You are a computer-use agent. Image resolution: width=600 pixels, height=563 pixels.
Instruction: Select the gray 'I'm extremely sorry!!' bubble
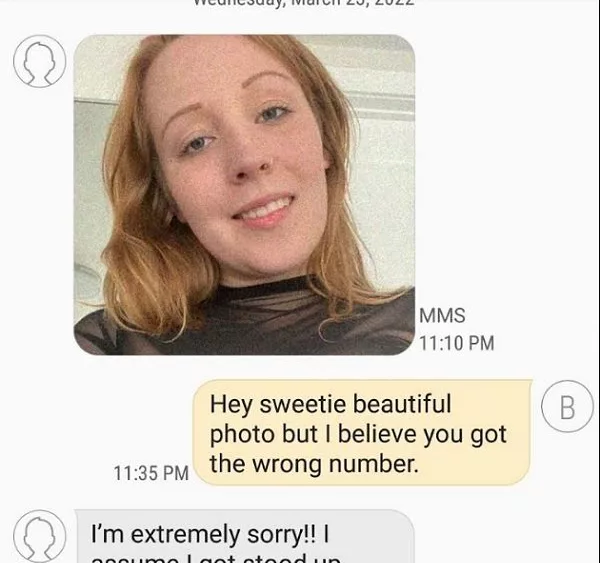coord(245,536)
